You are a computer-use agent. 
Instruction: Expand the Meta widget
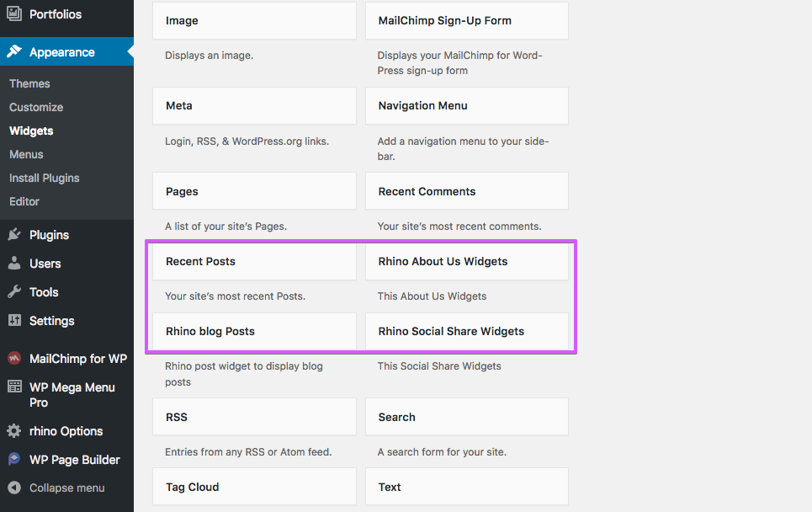pyautogui.click(x=254, y=106)
